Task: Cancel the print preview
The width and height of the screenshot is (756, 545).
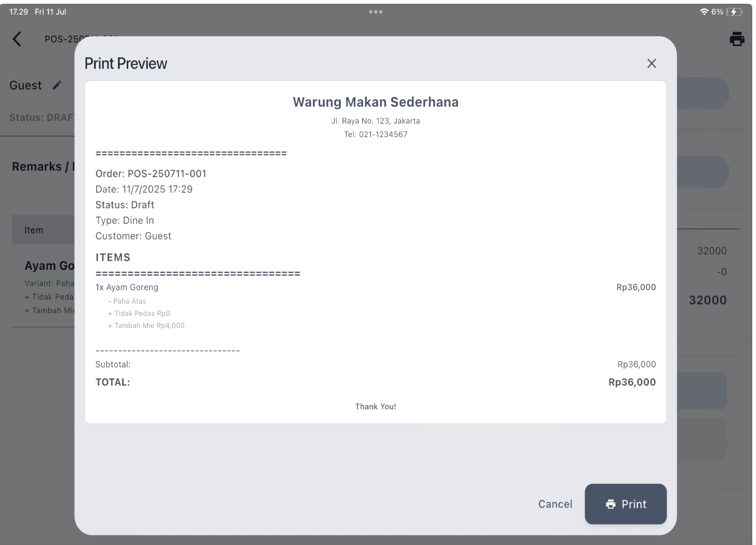Action: pyautogui.click(x=555, y=504)
